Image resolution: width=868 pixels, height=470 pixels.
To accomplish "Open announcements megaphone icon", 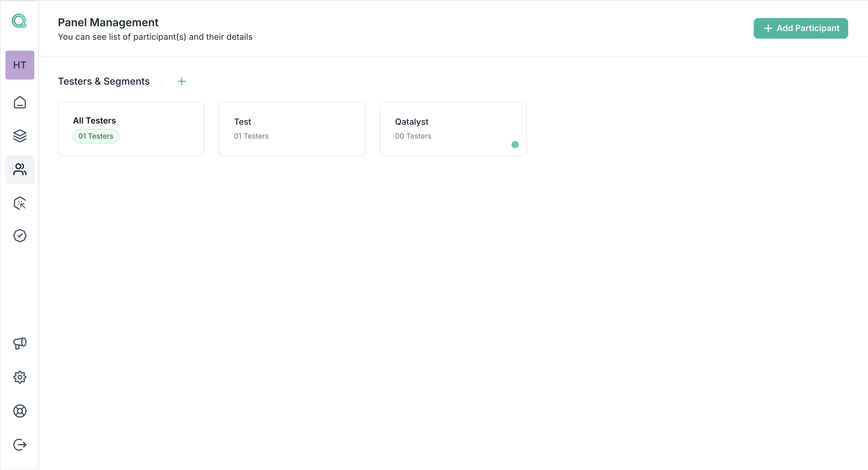I will tap(20, 343).
